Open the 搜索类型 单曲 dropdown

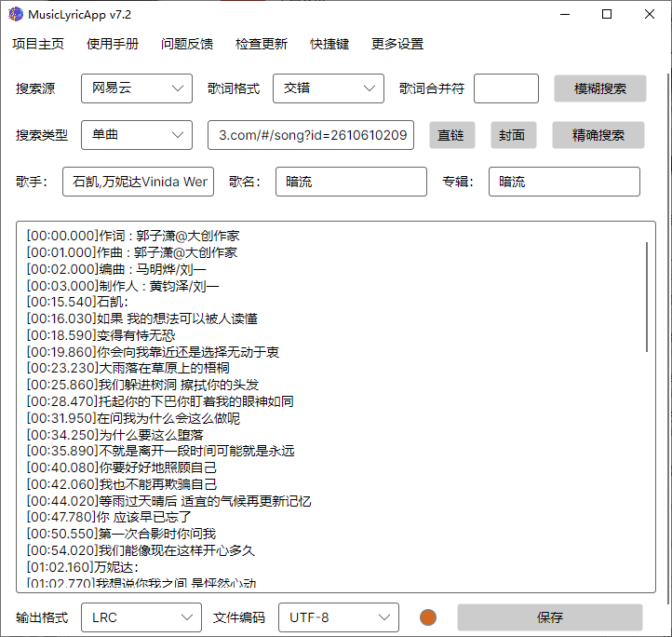coord(137,135)
